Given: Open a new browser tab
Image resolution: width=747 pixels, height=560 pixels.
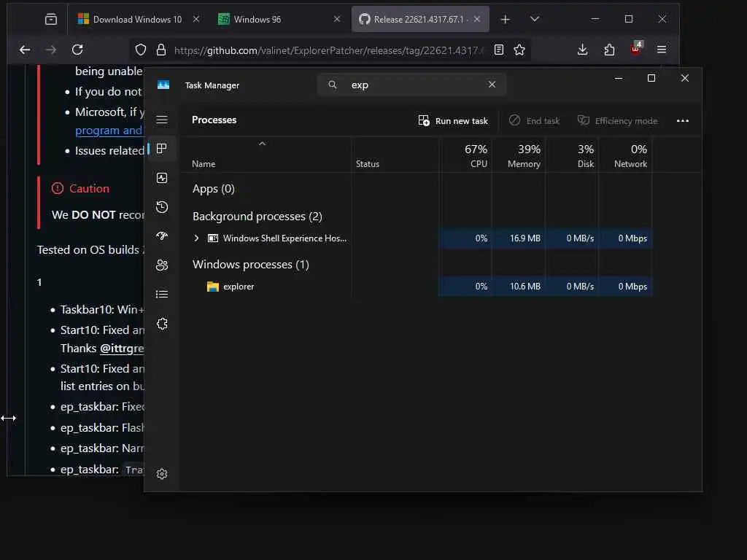Looking at the screenshot, I should 506,20.
